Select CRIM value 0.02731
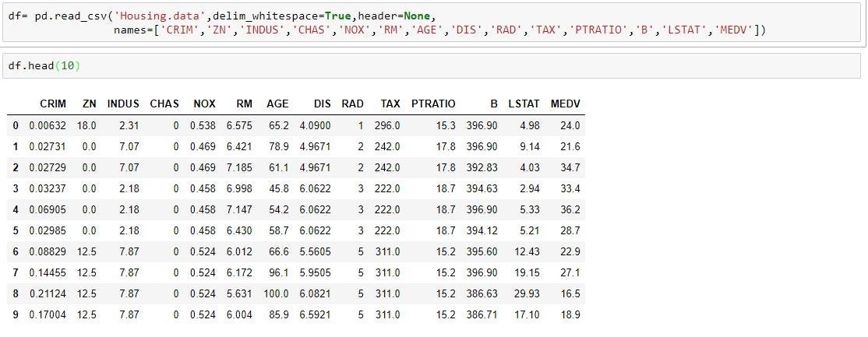The height and width of the screenshot is (337, 868). pos(48,146)
